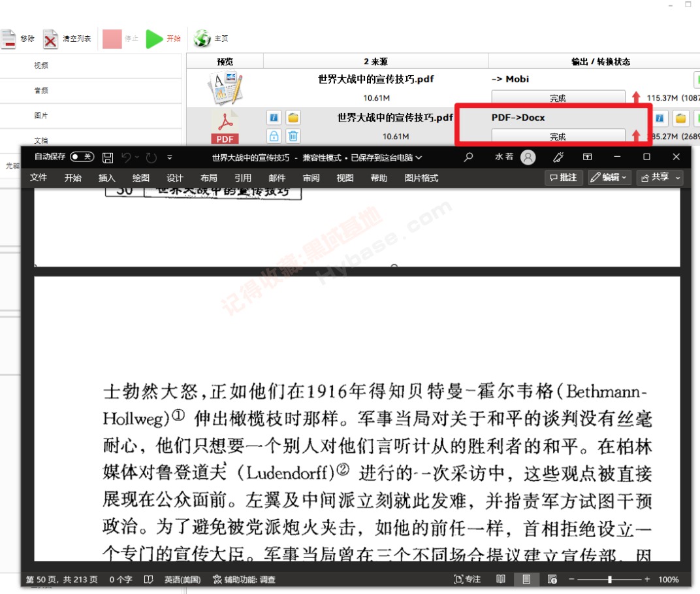Open Ribbon Display Options icon
This screenshot has width=700, height=594.
[588, 157]
